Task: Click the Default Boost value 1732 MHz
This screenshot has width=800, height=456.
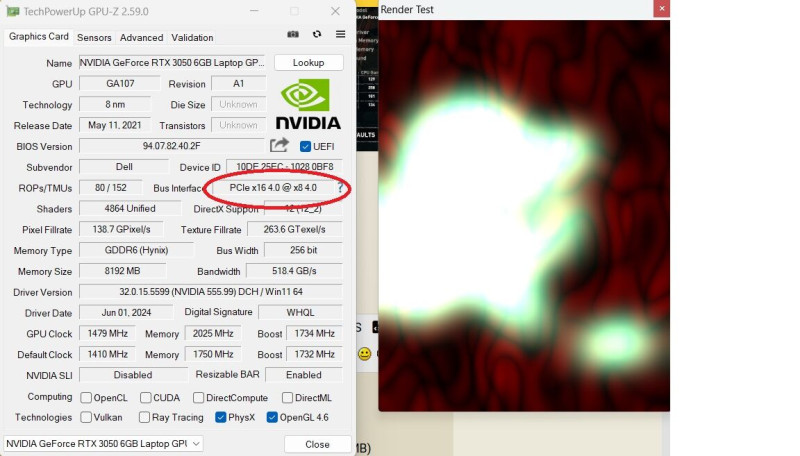Action: click(314, 354)
